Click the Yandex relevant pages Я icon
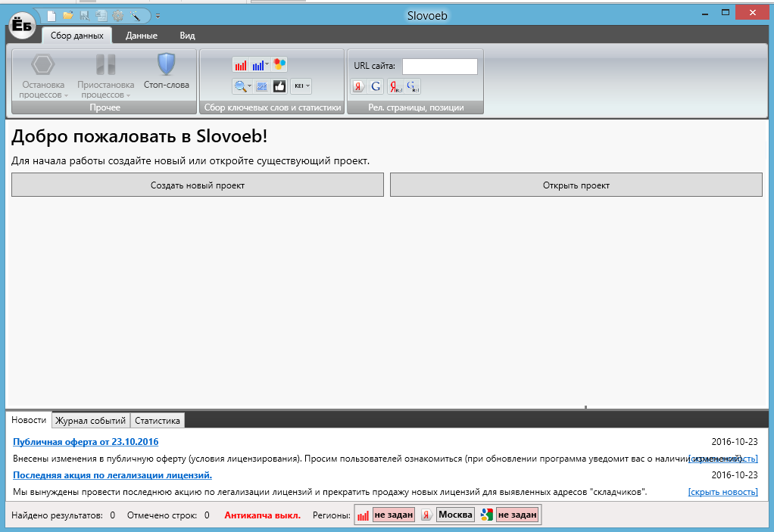Image resolution: width=774 pixels, height=532 pixels. (x=358, y=87)
